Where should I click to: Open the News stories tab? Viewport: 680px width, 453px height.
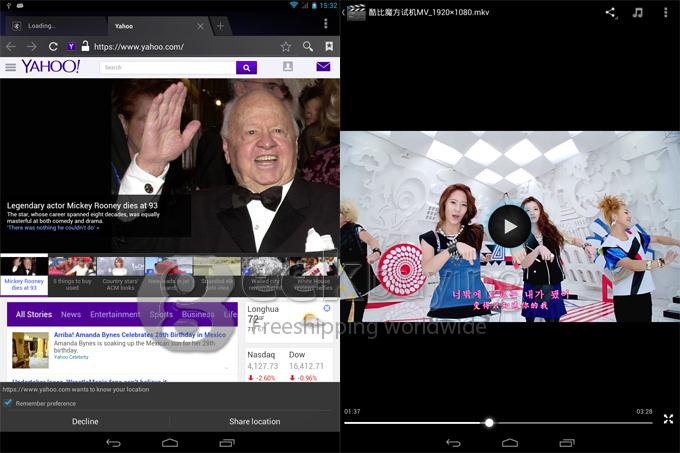[71, 314]
